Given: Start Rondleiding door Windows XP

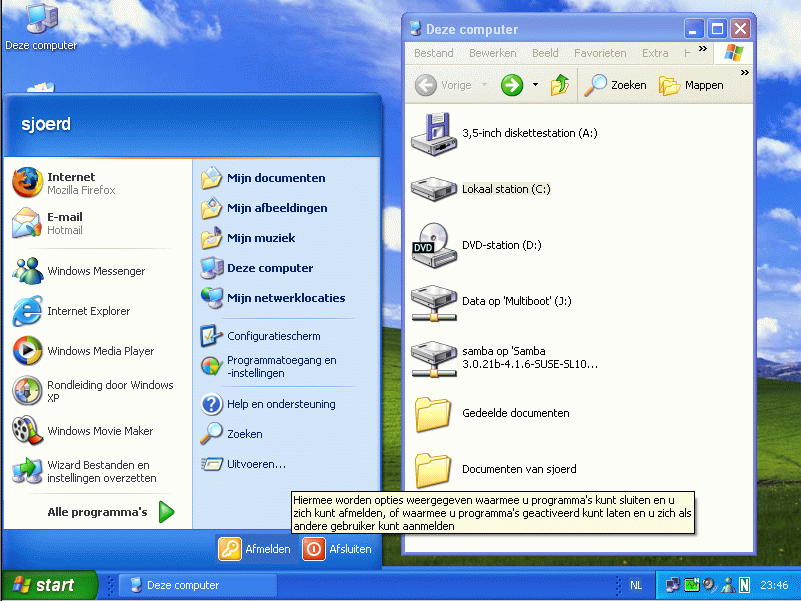Looking at the screenshot, I should (x=93, y=391).
